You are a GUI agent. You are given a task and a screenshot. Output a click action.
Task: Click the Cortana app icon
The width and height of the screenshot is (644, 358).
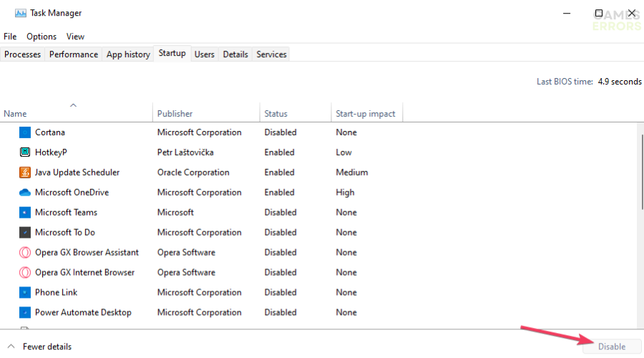pos(25,132)
